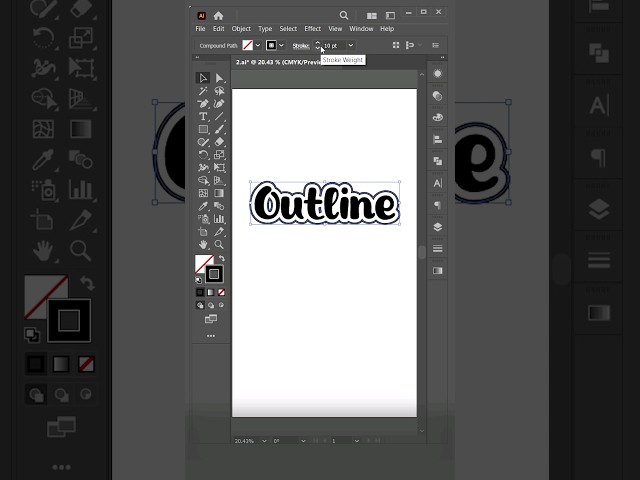Screen dimensions: 640x480
Task: Select the Paintbrush tool
Action: [x=219, y=129]
